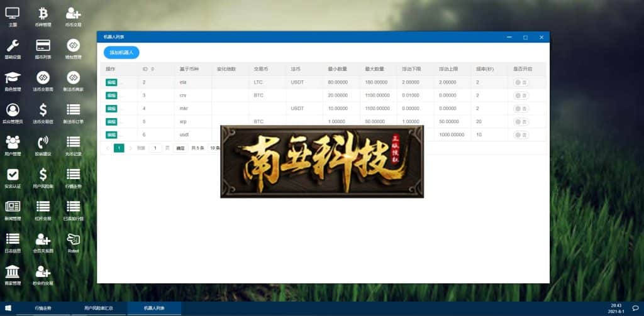644x316 pixels.
Task: Toggle the enable switch for ID 4 (mkr)
Action: coord(521,109)
